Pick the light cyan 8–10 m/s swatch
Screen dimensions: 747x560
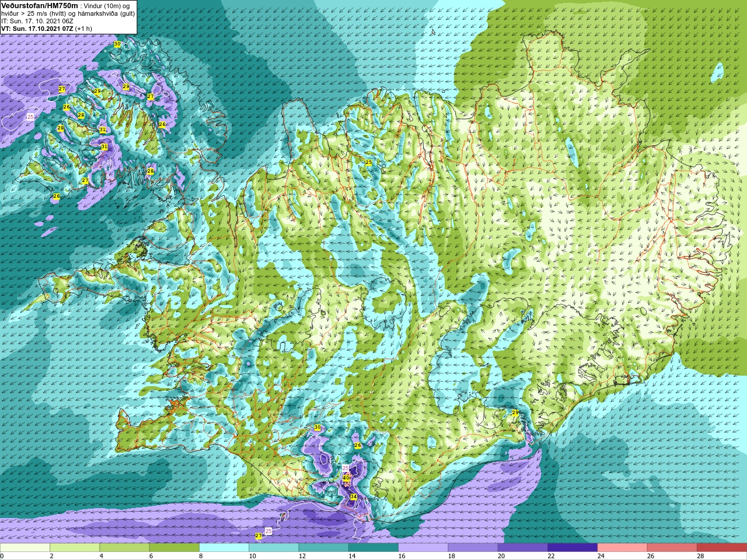click(x=224, y=548)
